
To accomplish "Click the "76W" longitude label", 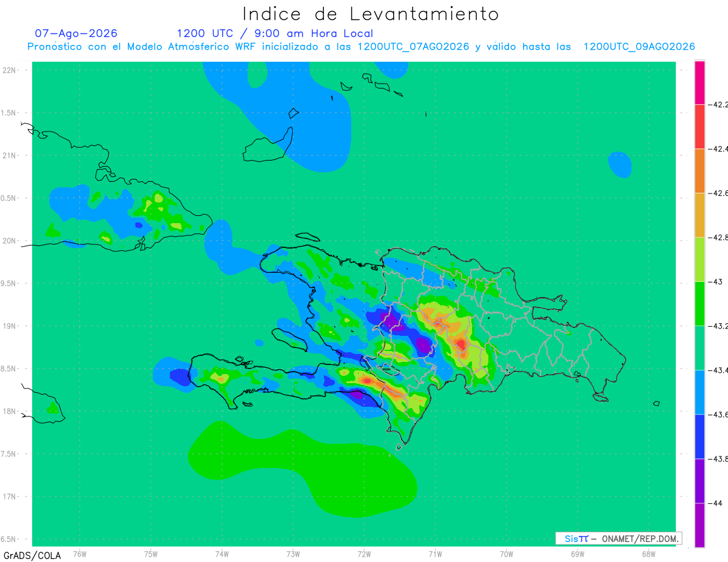I will point(79,553).
